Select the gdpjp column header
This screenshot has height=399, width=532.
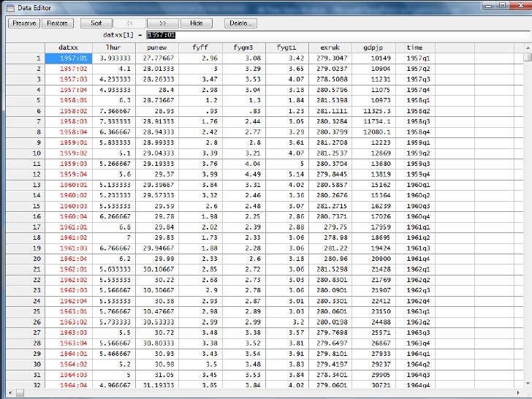tap(373, 47)
